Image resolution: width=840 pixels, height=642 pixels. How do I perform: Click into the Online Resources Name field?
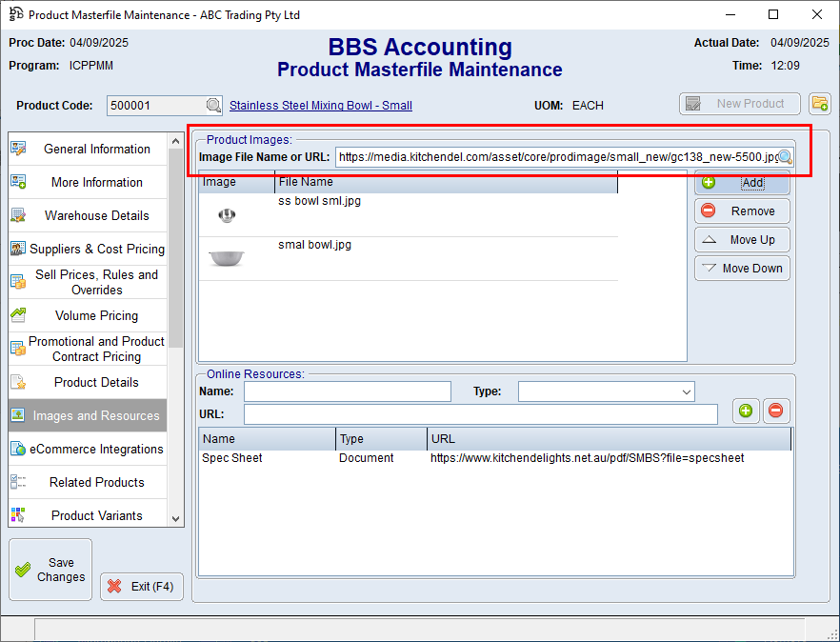point(347,391)
